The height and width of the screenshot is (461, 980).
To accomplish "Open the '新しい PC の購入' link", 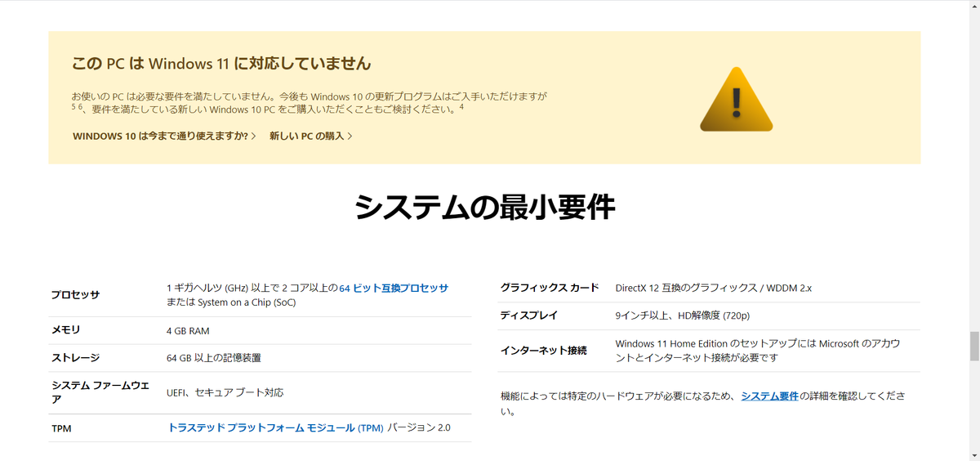I will (x=310, y=136).
